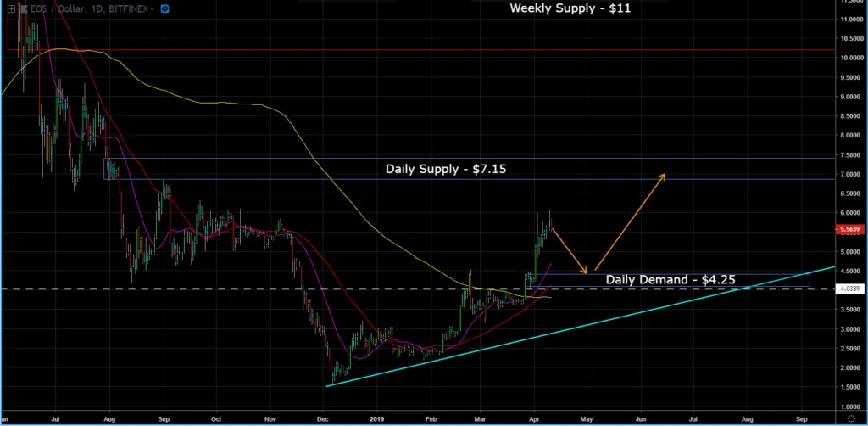Viewport: 868px width, 426px height.
Task: Select the yellow moving average line
Action: pyautogui.click(x=229, y=103)
